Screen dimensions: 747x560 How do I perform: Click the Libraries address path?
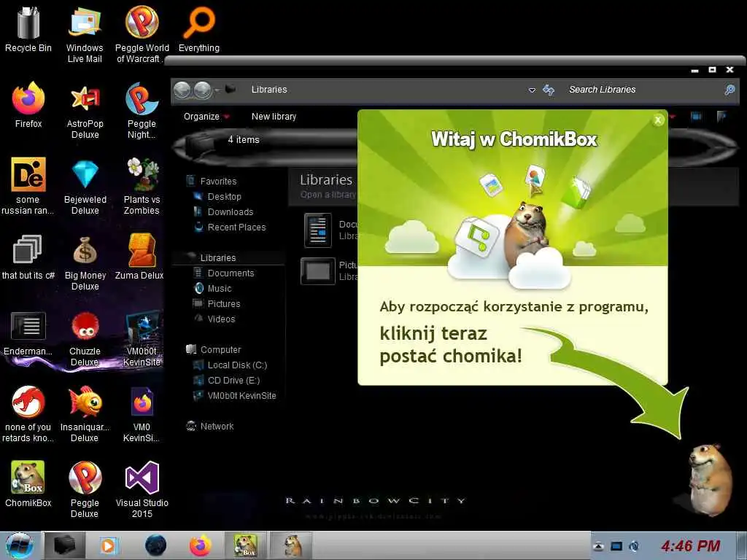[x=269, y=90]
